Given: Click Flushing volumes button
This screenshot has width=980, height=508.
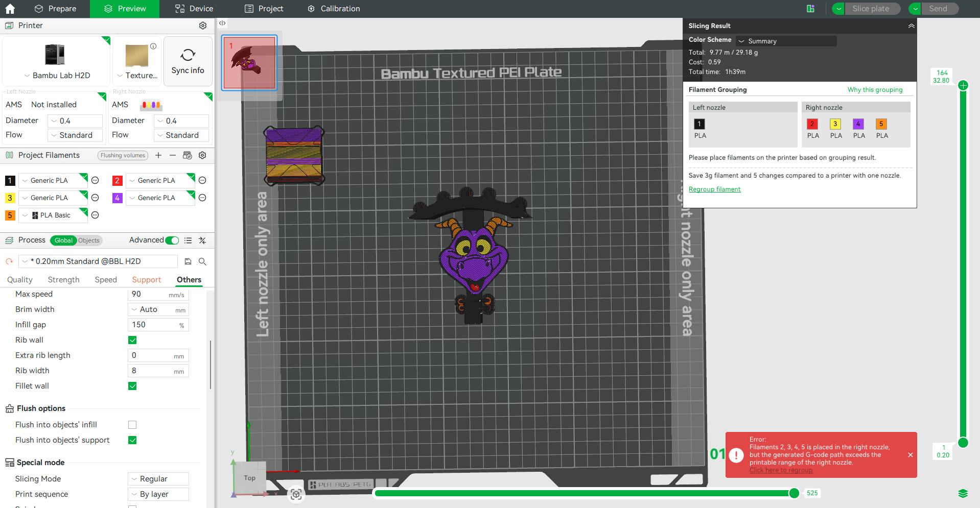Looking at the screenshot, I should point(123,155).
